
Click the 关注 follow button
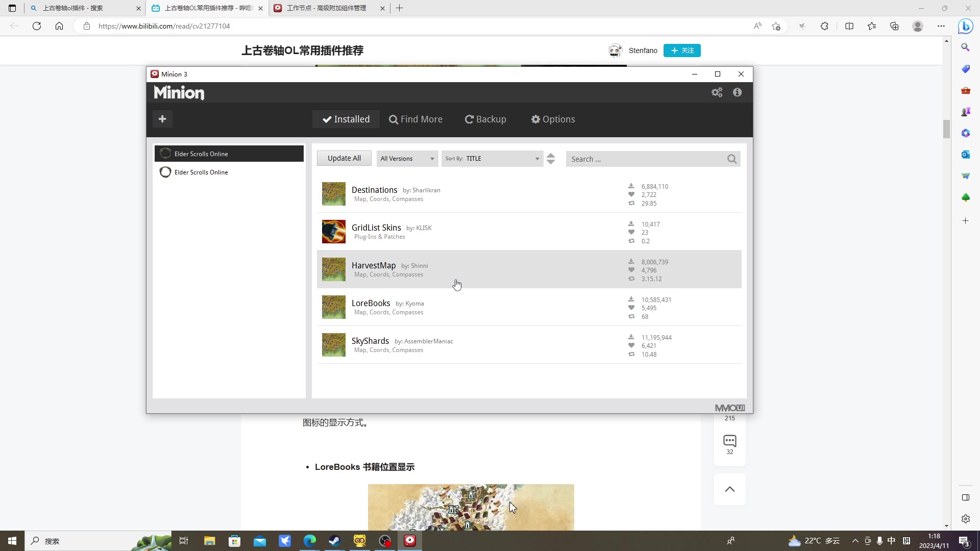(682, 51)
